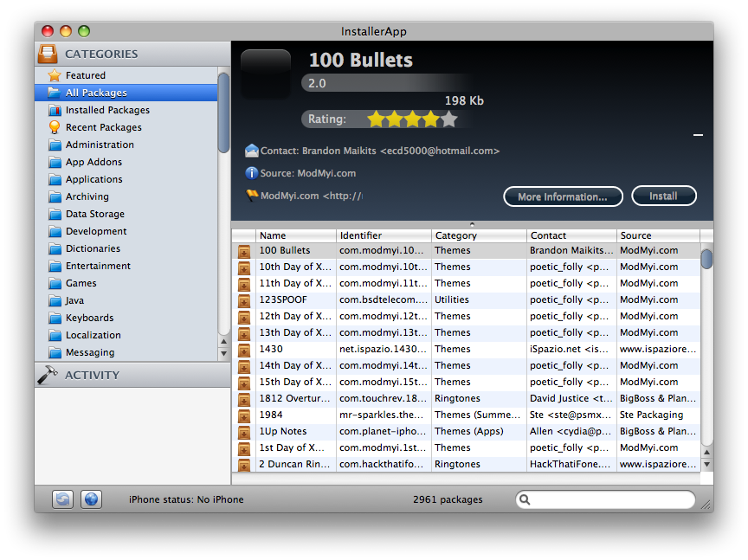Screen dimensions: 748x560
Task: Sort by Name column header
Action: click(x=296, y=235)
